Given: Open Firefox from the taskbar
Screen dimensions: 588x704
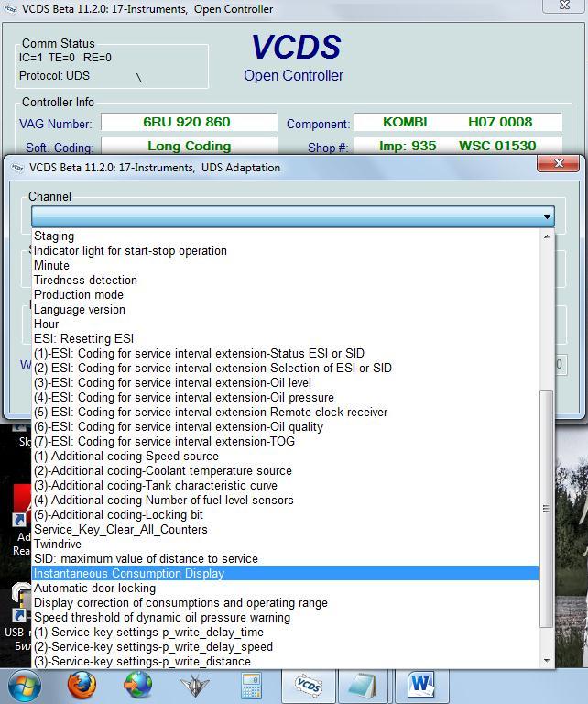Looking at the screenshot, I should point(82,685).
